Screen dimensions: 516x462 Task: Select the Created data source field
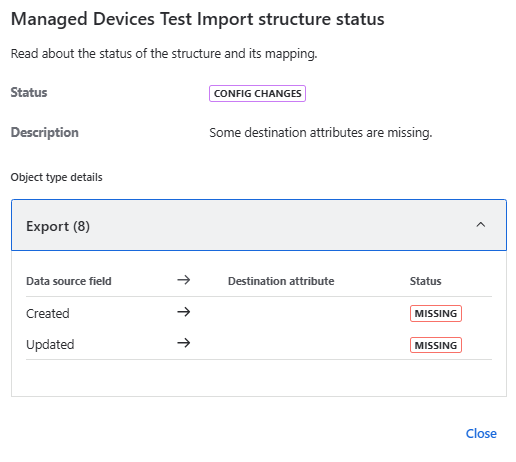click(48, 313)
